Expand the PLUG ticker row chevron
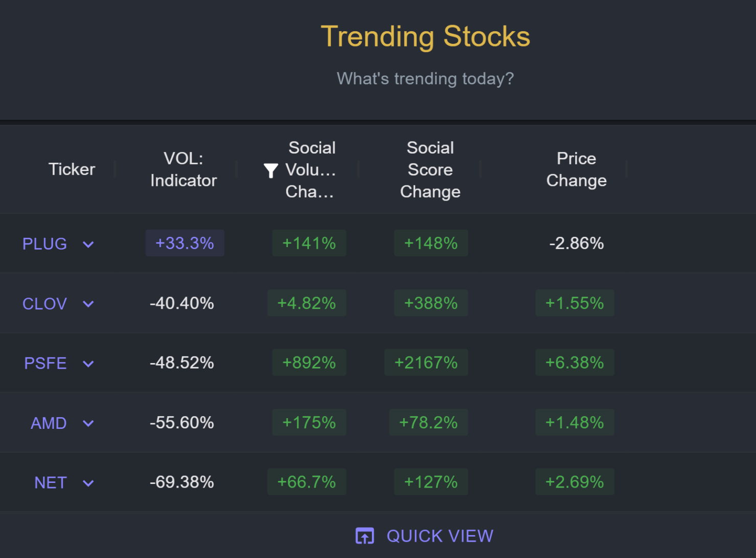 coord(88,245)
